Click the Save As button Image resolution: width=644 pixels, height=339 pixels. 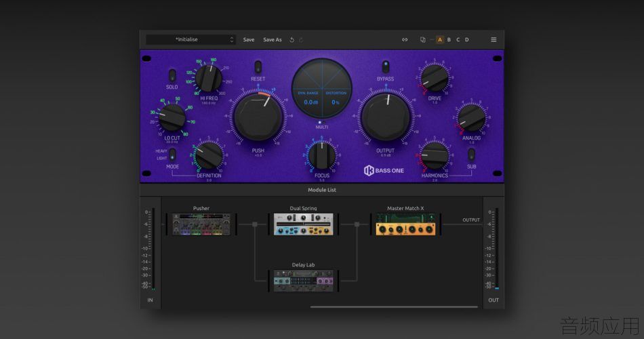pos(273,40)
